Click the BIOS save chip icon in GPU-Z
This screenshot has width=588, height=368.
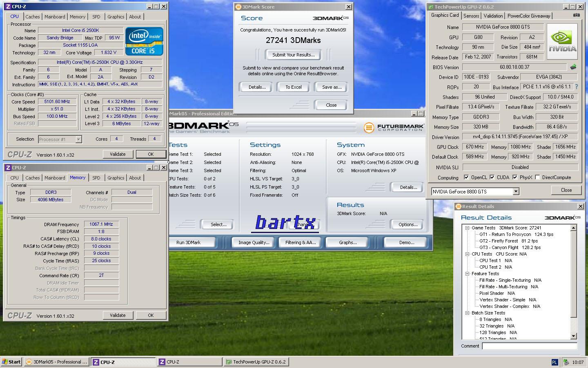[x=573, y=67]
